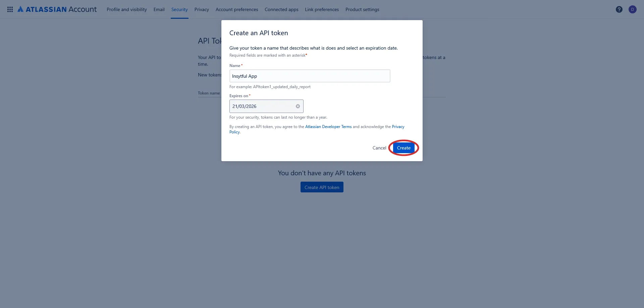The image size is (644, 308).
Task: Click the Create button in the dialog
Action: click(x=404, y=148)
